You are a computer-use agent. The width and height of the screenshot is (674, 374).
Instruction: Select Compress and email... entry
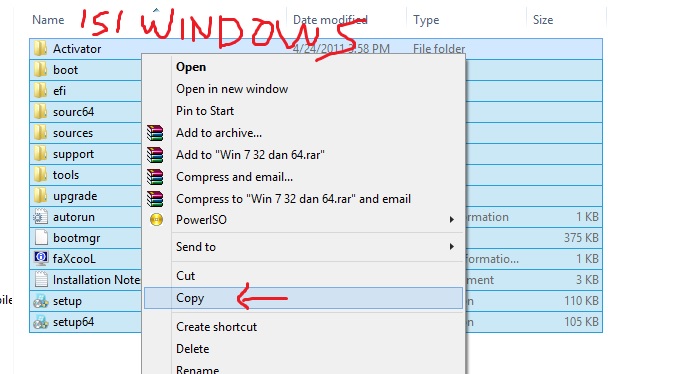(x=234, y=177)
